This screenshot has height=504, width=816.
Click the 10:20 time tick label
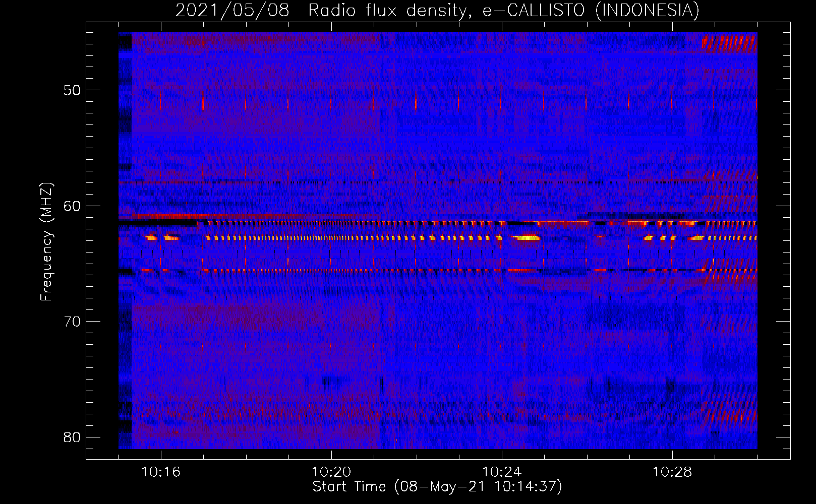coord(331,472)
